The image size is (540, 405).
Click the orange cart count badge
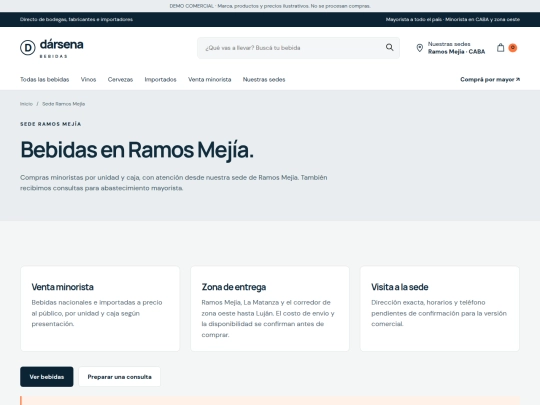(x=512, y=48)
